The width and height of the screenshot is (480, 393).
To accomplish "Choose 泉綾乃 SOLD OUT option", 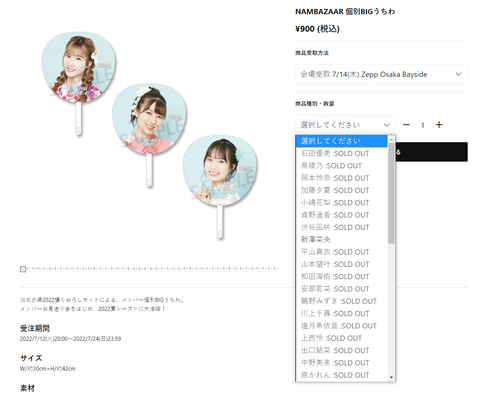I will coord(342,166).
